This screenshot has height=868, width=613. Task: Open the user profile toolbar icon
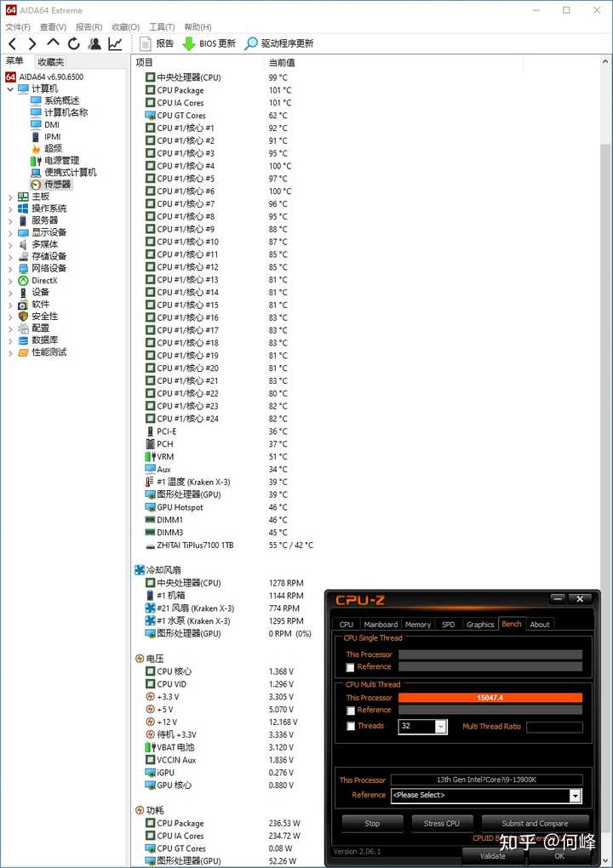point(95,43)
